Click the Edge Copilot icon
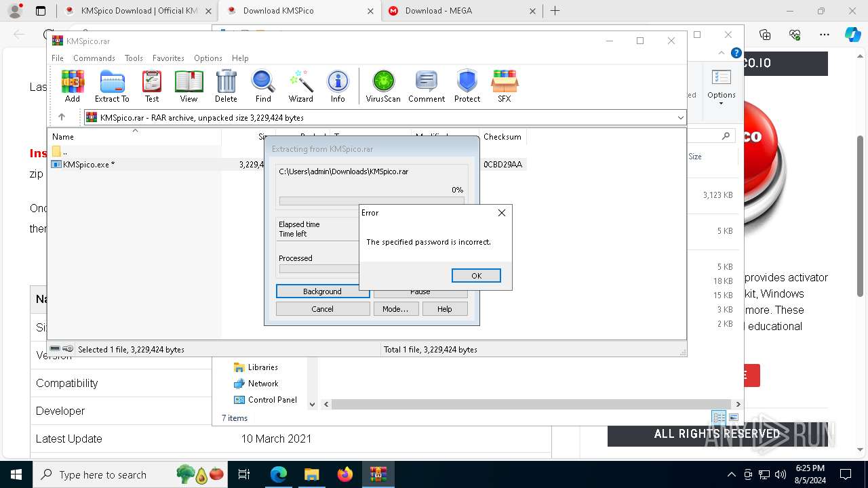Screen dimensions: 868x488 (x=852, y=35)
